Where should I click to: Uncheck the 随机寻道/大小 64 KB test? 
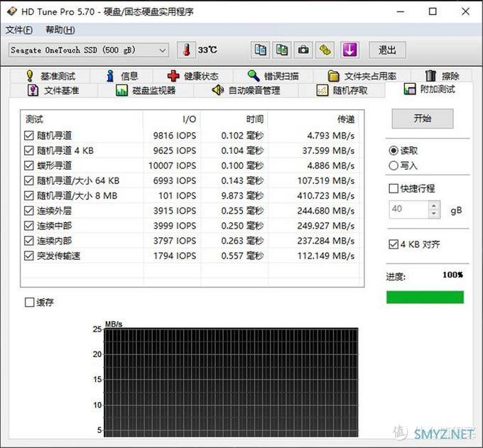[29, 180]
